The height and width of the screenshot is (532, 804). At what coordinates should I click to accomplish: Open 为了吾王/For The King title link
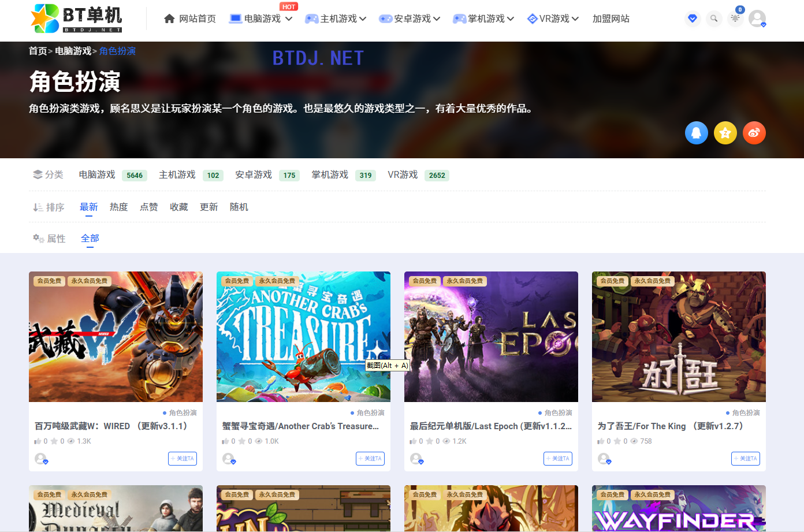click(x=671, y=426)
